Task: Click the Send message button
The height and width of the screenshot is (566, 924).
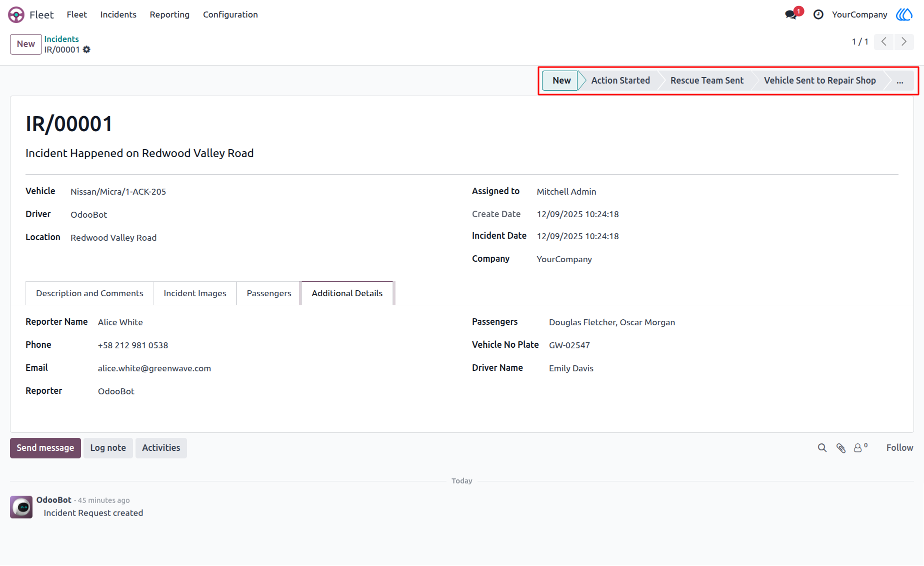Action: tap(45, 448)
